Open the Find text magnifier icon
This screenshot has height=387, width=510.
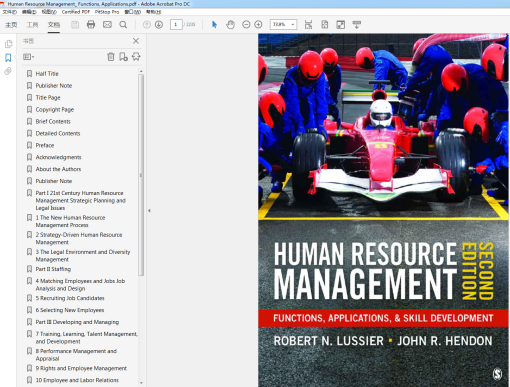point(123,25)
